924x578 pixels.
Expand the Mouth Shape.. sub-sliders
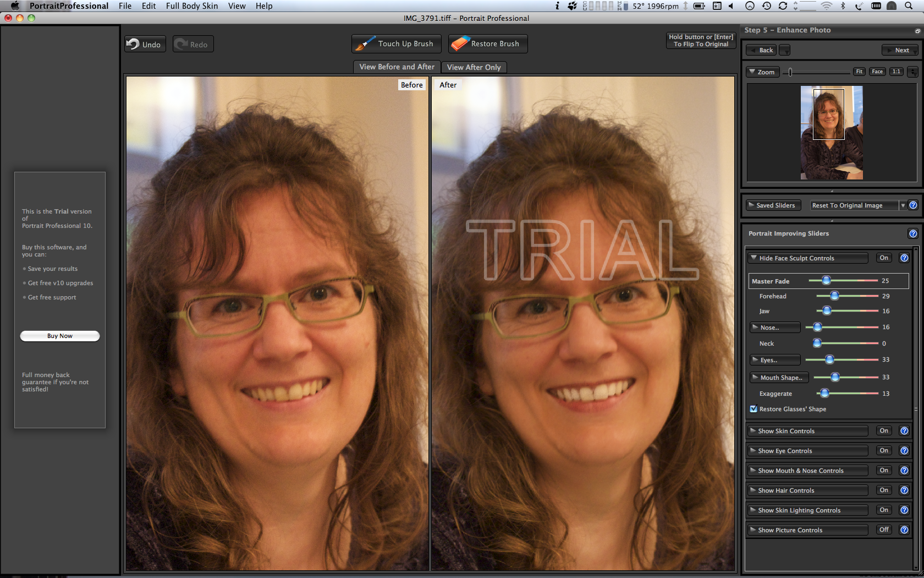tap(779, 378)
